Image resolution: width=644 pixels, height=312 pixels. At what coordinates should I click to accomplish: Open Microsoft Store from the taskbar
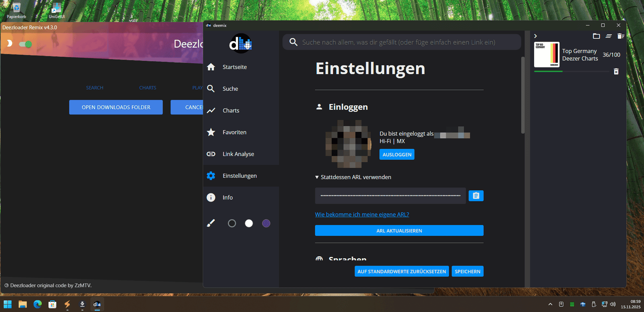point(52,304)
